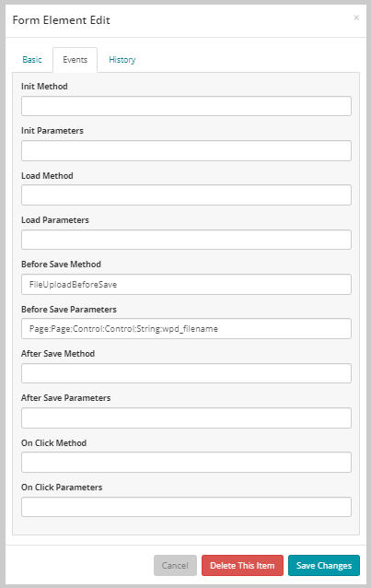This screenshot has width=371, height=588.
Task: Click the On Click Method input
Action: pos(186,462)
